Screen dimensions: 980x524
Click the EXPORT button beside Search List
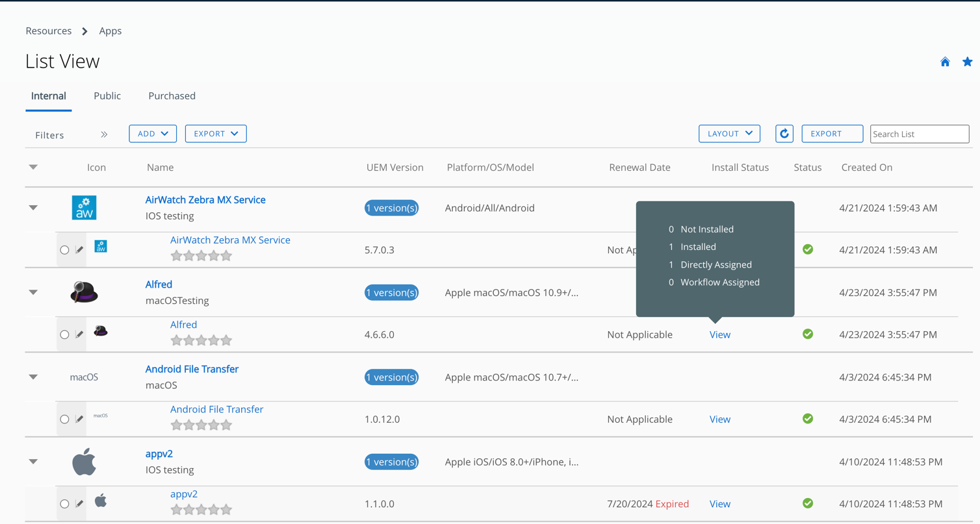coord(832,134)
